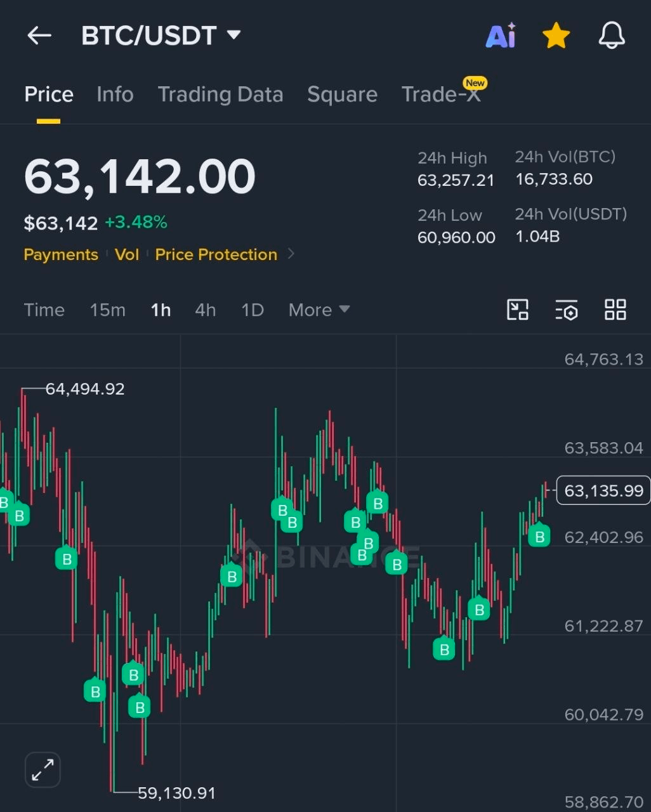
Task: Click the 24h High value 63,257.21
Action: [456, 180]
